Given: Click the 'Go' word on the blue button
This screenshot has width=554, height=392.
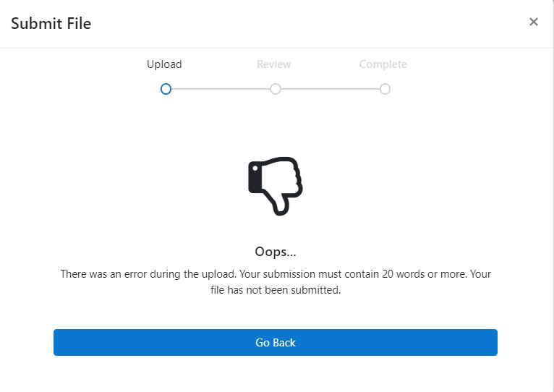Looking at the screenshot, I should [x=263, y=343].
